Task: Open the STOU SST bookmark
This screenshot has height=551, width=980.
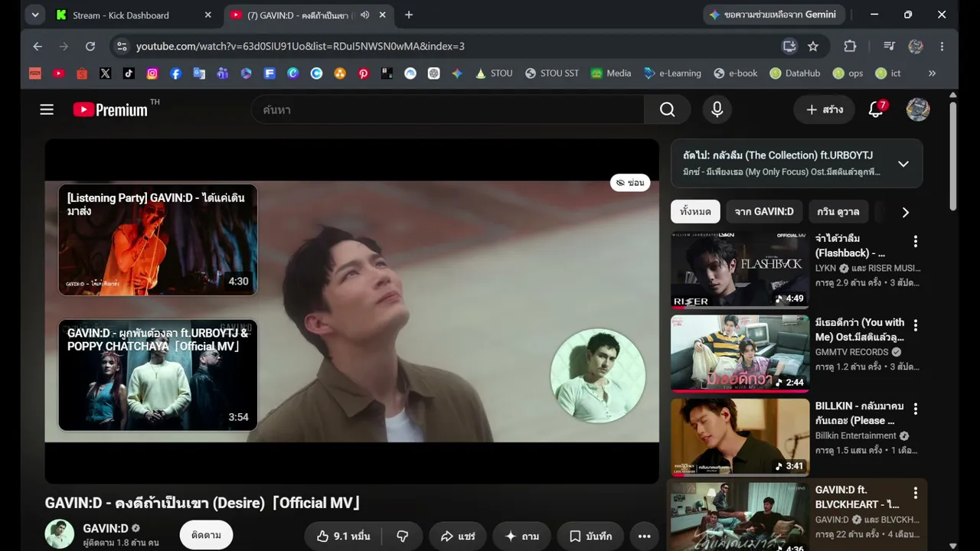Action: click(x=552, y=73)
